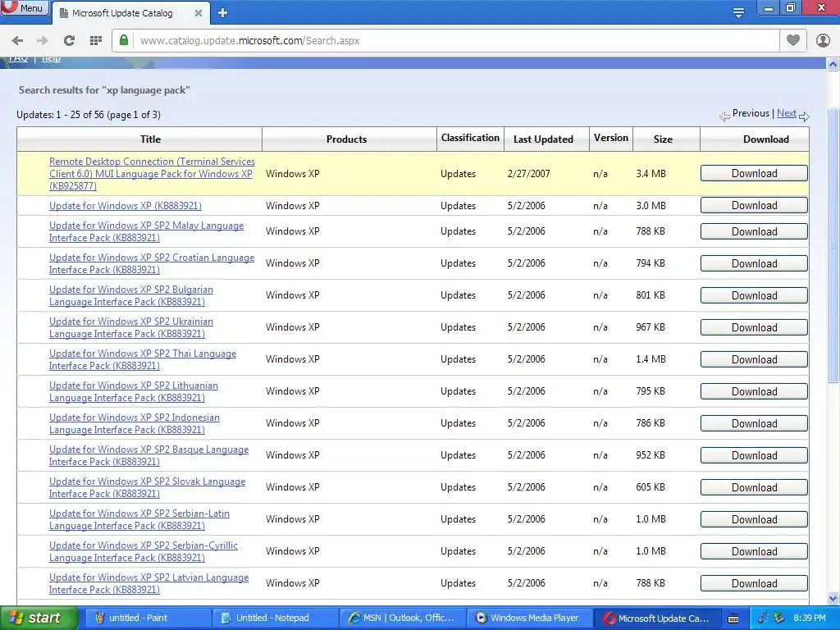
Task: Download Remote Desktop Connection MUI pack
Action: click(x=754, y=174)
